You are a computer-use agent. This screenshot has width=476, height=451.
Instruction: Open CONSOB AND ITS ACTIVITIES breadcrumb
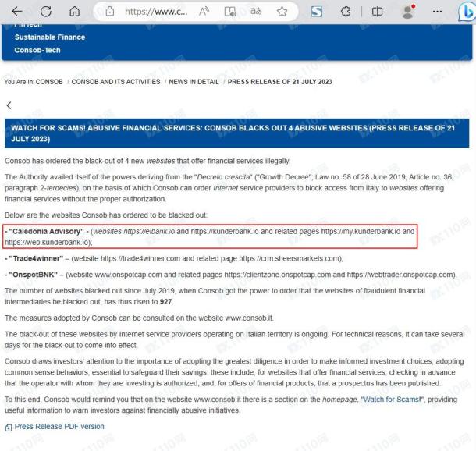115,82
